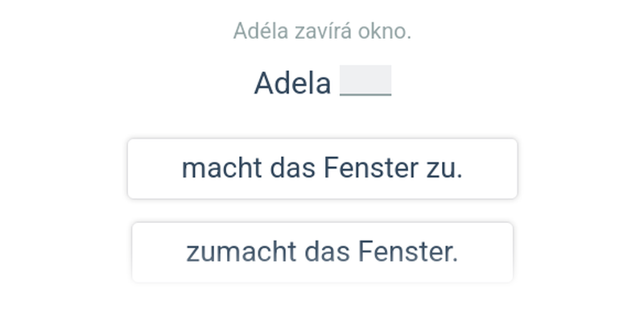This screenshot has height=322, width=644.
Task: Pick the second answer choice button
Action: click(x=322, y=253)
